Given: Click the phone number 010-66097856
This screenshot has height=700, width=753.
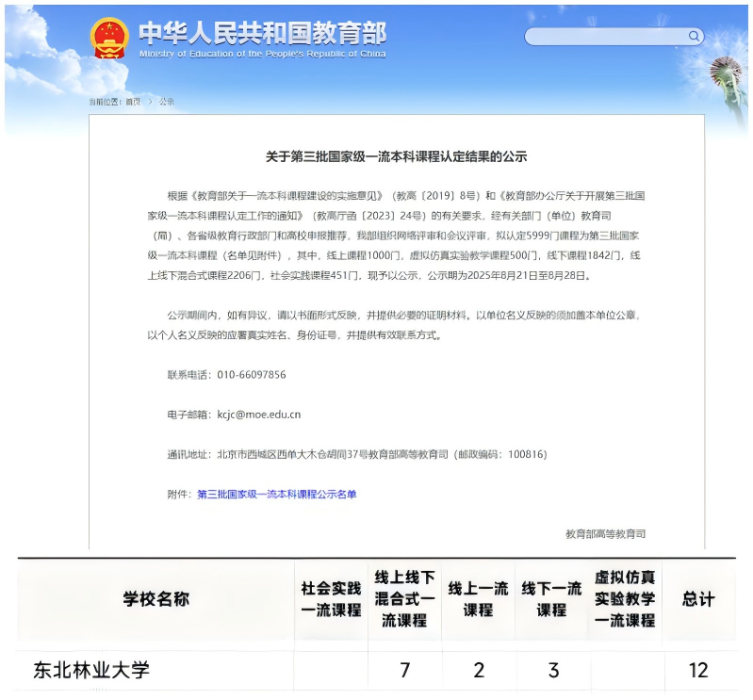Looking at the screenshot, I should (252, 374).
